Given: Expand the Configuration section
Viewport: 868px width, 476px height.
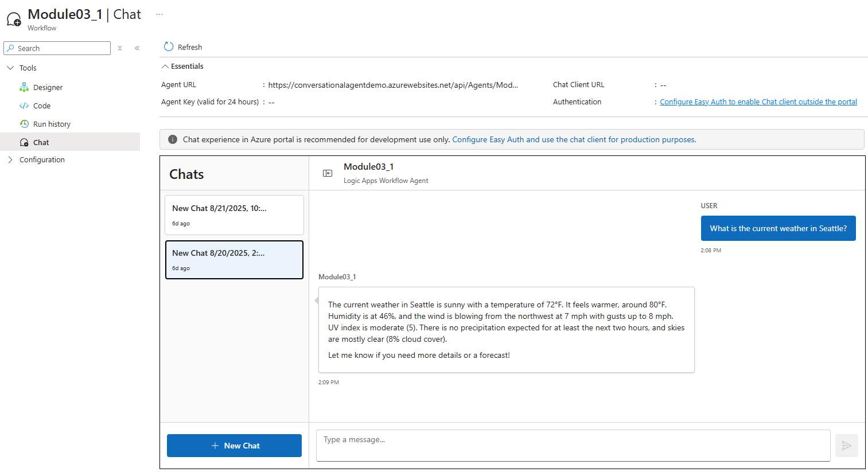Looking at the screenshot, I should [x=10, y=159].
